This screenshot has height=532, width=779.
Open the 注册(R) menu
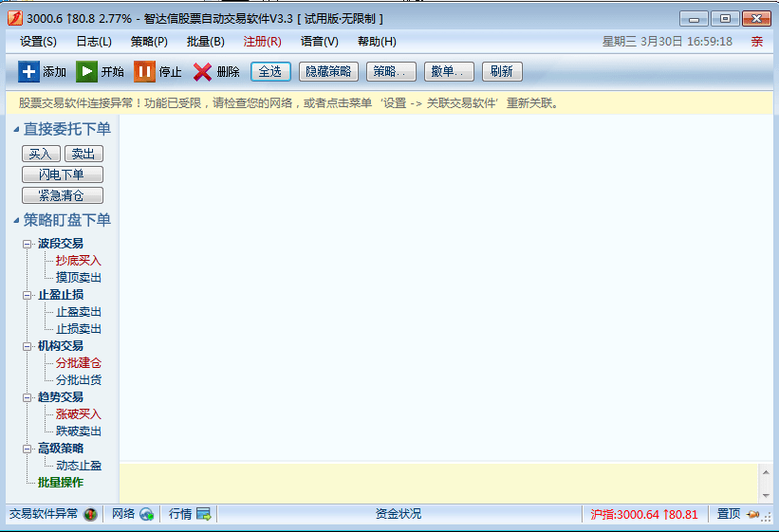pos(262,42)
